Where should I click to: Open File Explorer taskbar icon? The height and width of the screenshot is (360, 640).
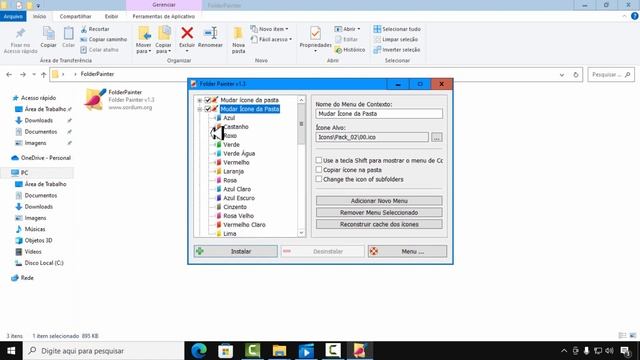point(279,351)
